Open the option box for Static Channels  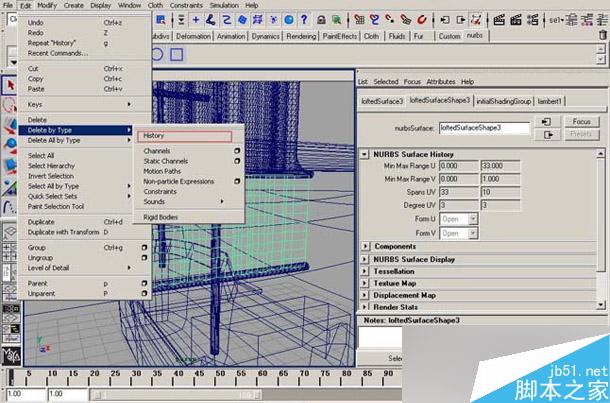pos(237,161)
